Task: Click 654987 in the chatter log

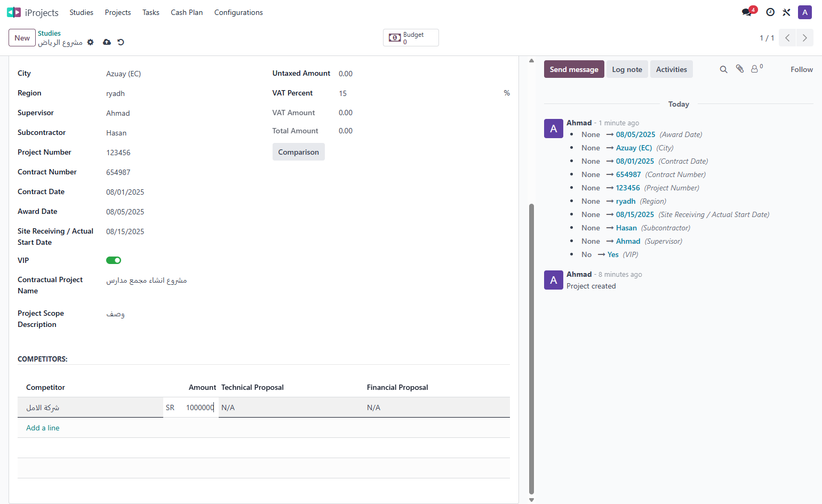Action: [628, 174]
